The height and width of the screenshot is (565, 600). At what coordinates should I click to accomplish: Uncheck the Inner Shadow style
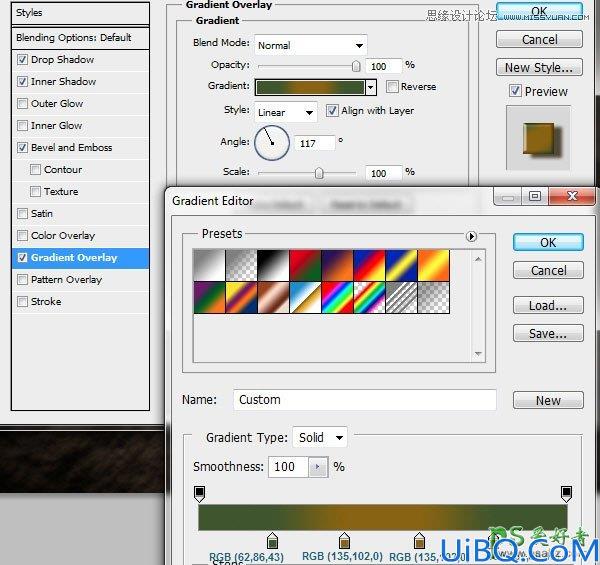point(23,81)
